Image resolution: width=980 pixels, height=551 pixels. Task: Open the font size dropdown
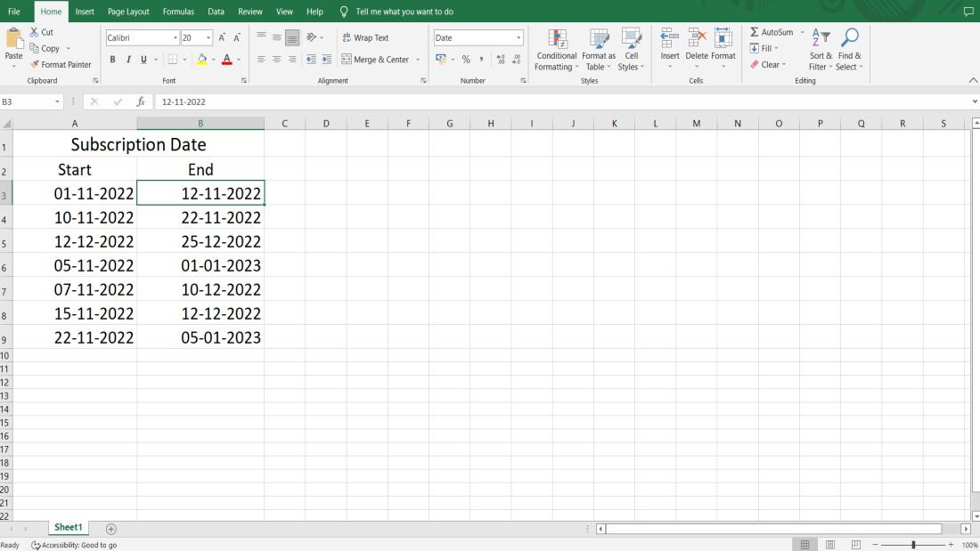208,38
